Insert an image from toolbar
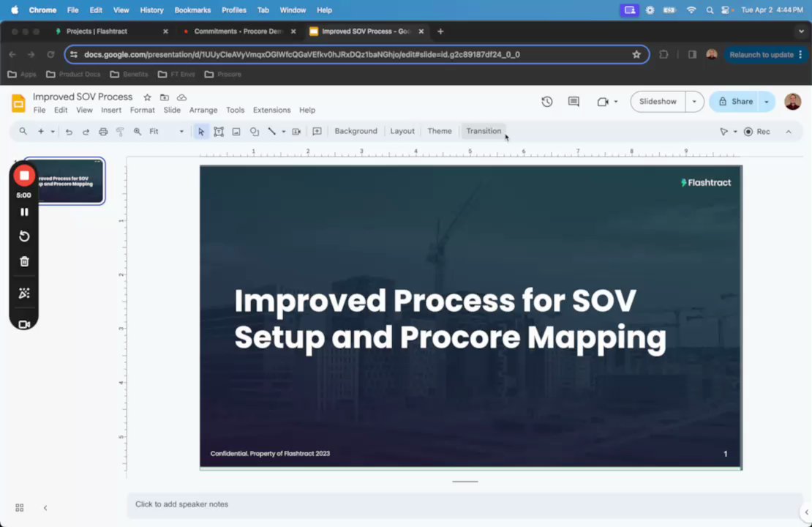 (236, 132)
